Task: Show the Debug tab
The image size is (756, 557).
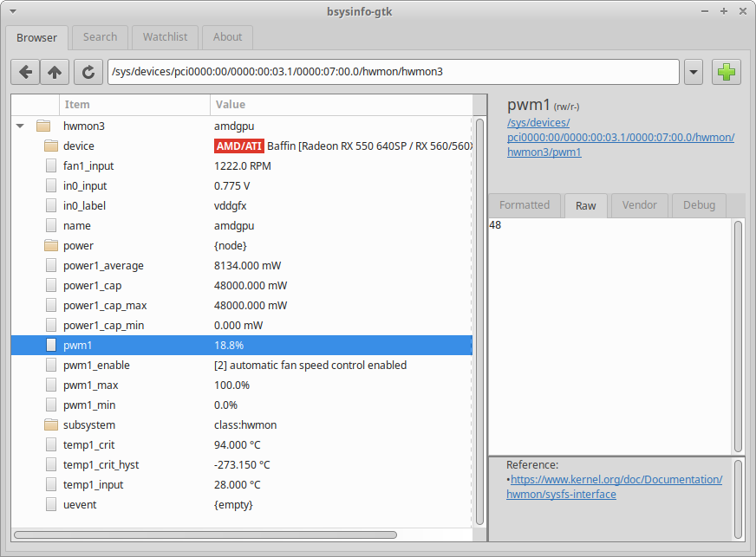Action: pos(699,205)
